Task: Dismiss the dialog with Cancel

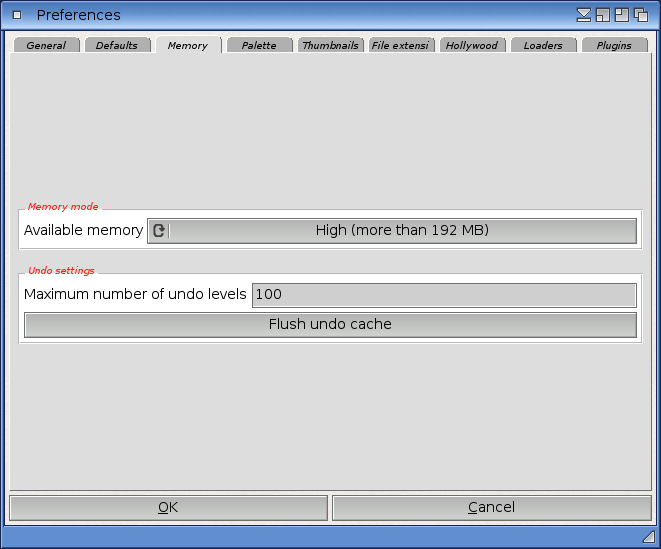Action: [x=491, y=508]
